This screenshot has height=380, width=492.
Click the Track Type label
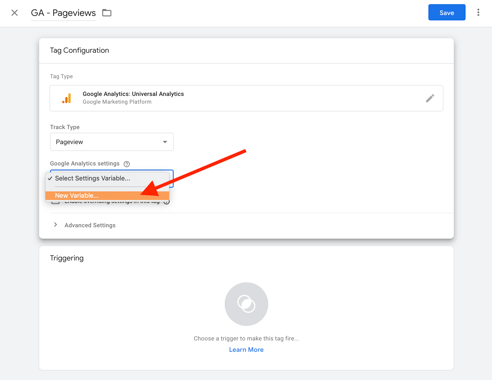click(x=65, y=127)
